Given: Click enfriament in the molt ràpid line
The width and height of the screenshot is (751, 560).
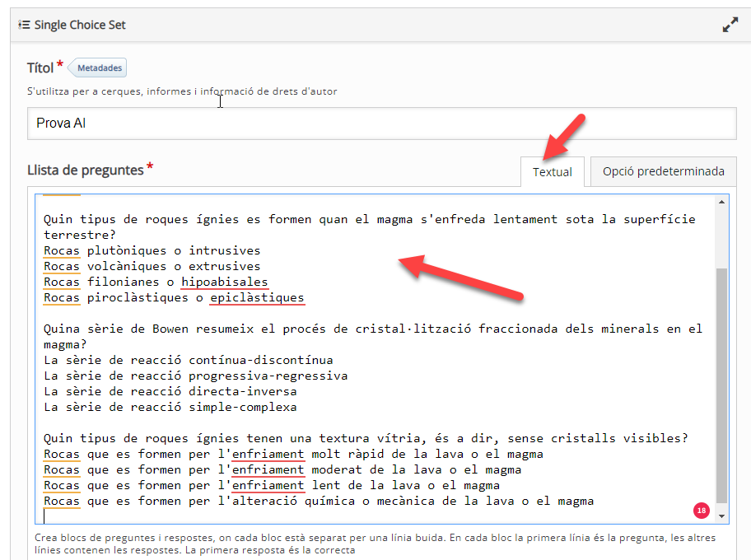Looking at the screenshot, I should pyautogui.click(x=268, y=455).
